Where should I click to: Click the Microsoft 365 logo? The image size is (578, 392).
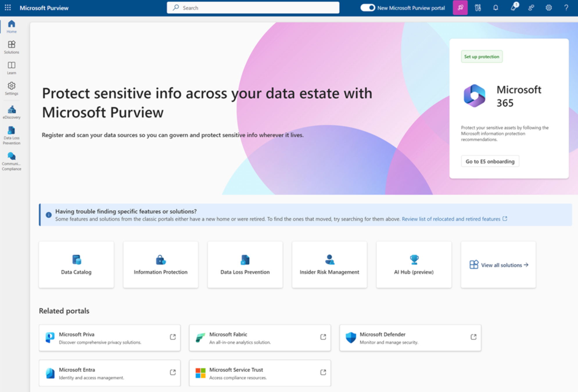click(474, 96)
